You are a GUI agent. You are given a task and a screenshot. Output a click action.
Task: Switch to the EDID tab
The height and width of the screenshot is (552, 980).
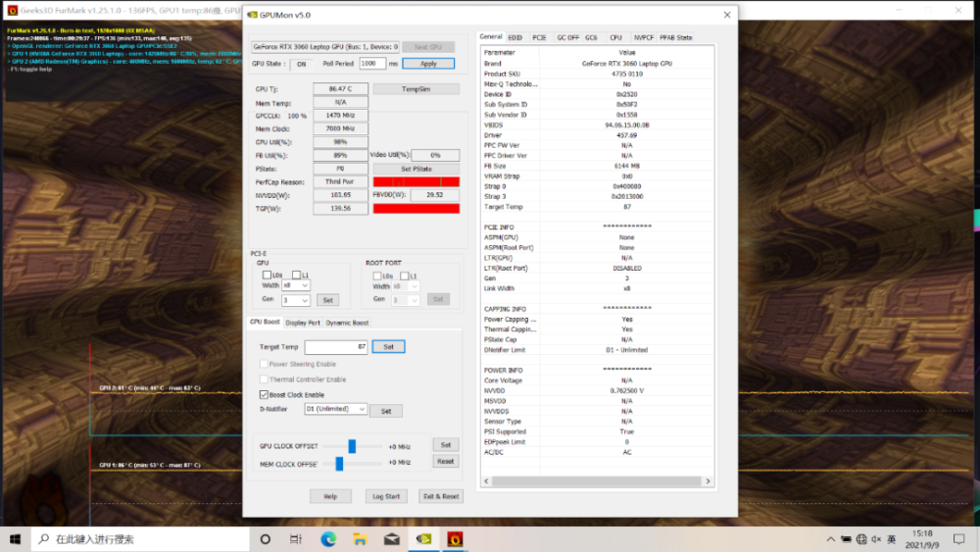[x=515, y=37]
